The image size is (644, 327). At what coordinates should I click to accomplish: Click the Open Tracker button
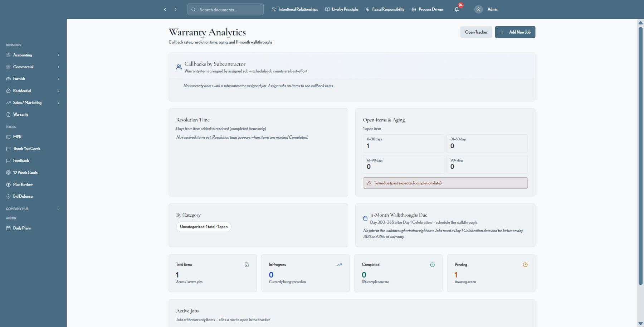476,32
